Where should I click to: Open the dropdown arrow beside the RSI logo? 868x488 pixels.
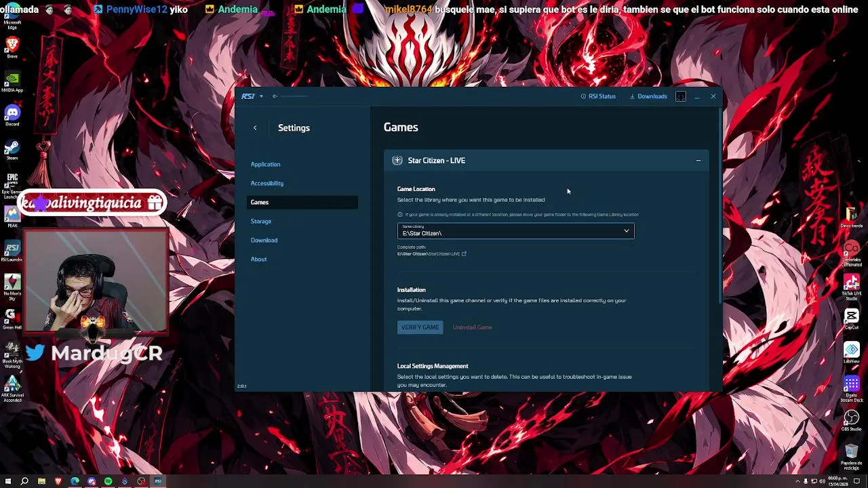pyautogui.click(x=261, y=96)
